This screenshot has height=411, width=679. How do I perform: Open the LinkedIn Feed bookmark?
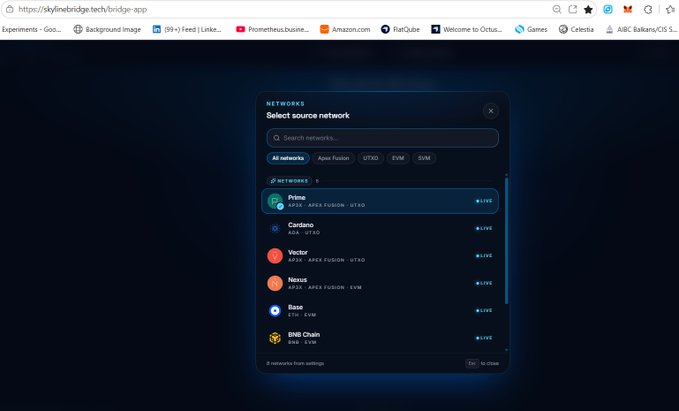(187, 29)
